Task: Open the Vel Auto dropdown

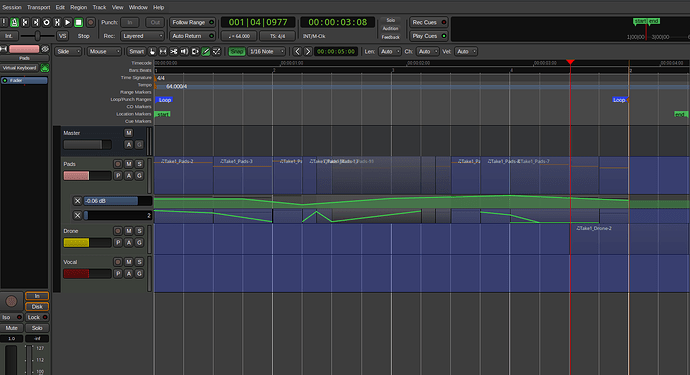Action: pos(466,51)
